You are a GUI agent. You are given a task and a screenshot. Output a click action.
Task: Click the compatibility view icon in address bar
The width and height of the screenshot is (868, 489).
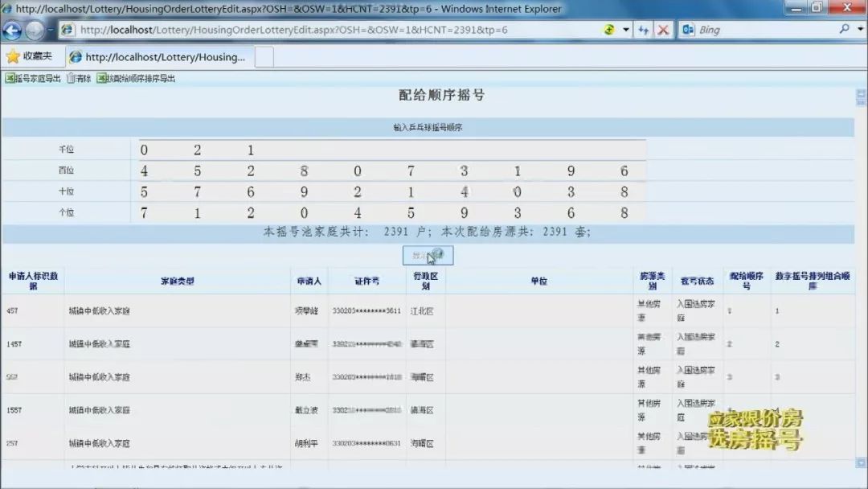pyautogui.click(x=609, y=30)
